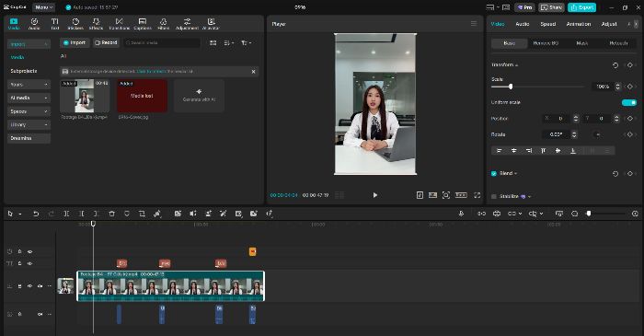Image resolution: width=644 pixels, height=336 pixels.
Task: Open the Adjustment tab
Action: coord(188,24)
